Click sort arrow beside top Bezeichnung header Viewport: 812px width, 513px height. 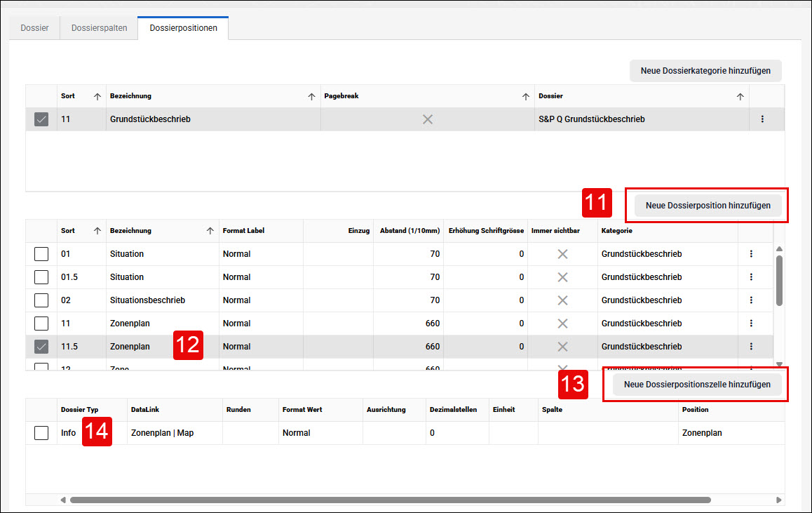click(311, 96)
